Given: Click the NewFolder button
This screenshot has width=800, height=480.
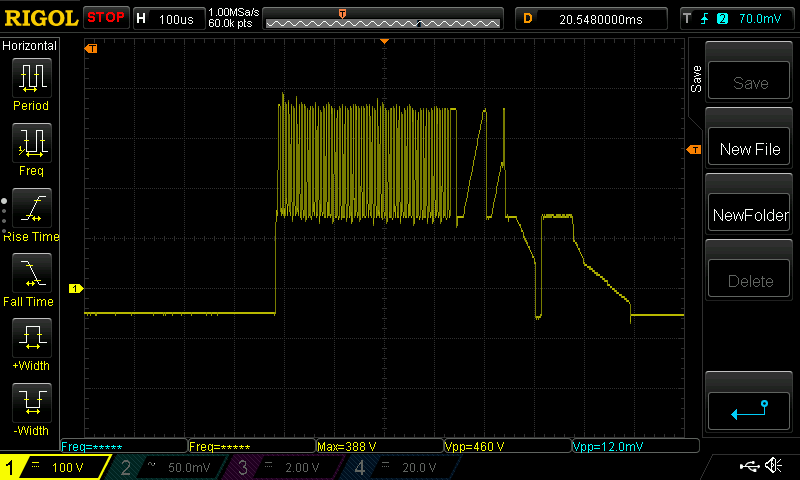Looking at the screenshot, I should click(x=749, y=213).
